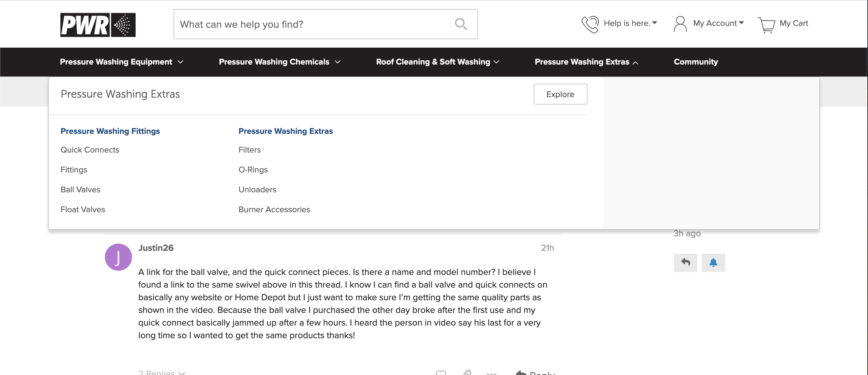This screenshot has height=375, width=868.
Task: Select Quick Connects from the menu
Action: click(x=90, y=150)
